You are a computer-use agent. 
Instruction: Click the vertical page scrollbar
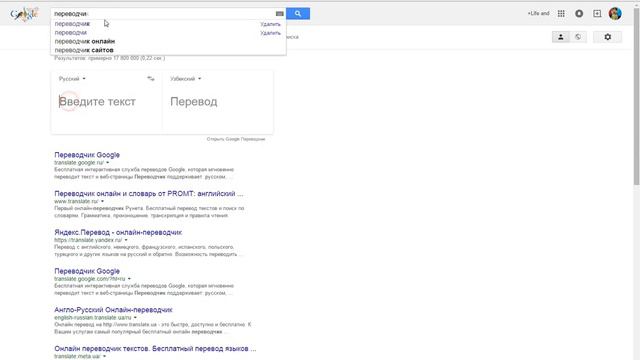636,96
